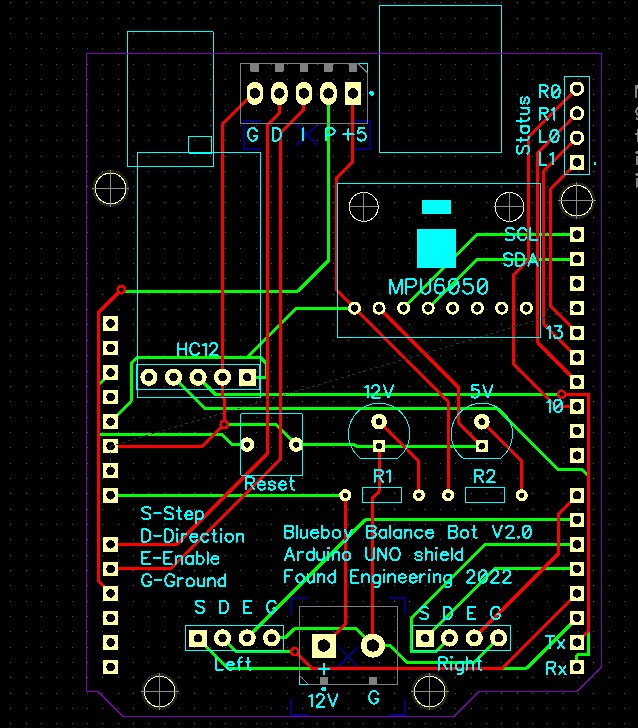The width and height of the screenshot is (638, 728).
Task: Click the Tx pin pad
Action: point(576,642)
